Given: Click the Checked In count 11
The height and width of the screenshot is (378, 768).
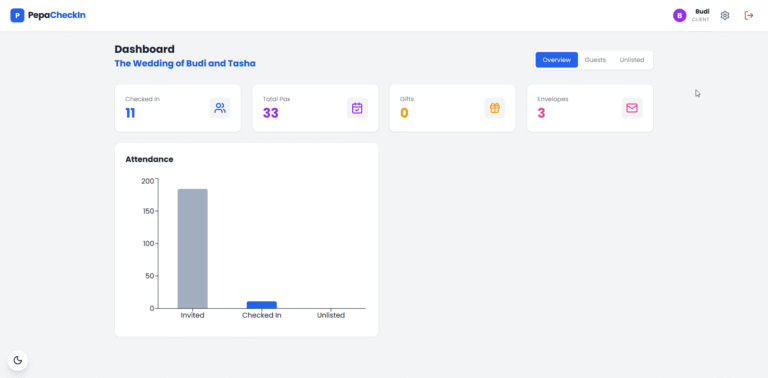Looking at the screenshot, I should pyautogui.click(x=130, y=113).
